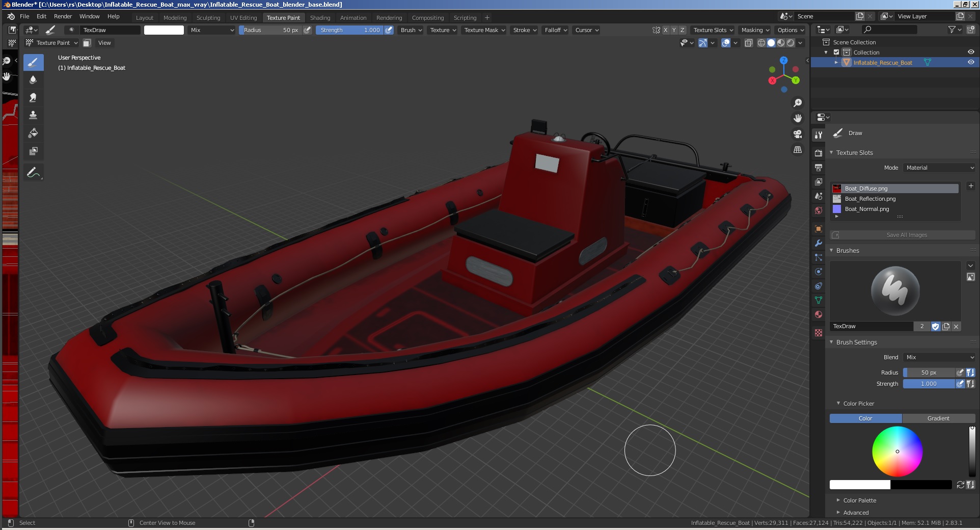Toggle X-ray display button
Screen dimensions: 980x530
(x=749, y=43)
